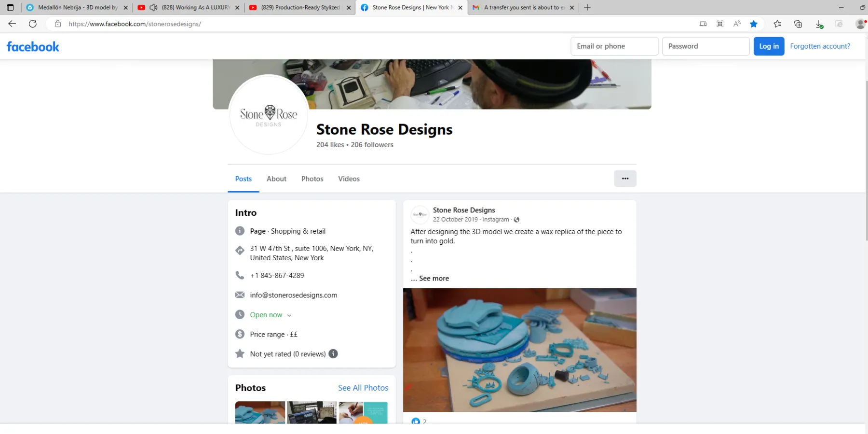Click the browser back arrow

[x=12, y=24]
